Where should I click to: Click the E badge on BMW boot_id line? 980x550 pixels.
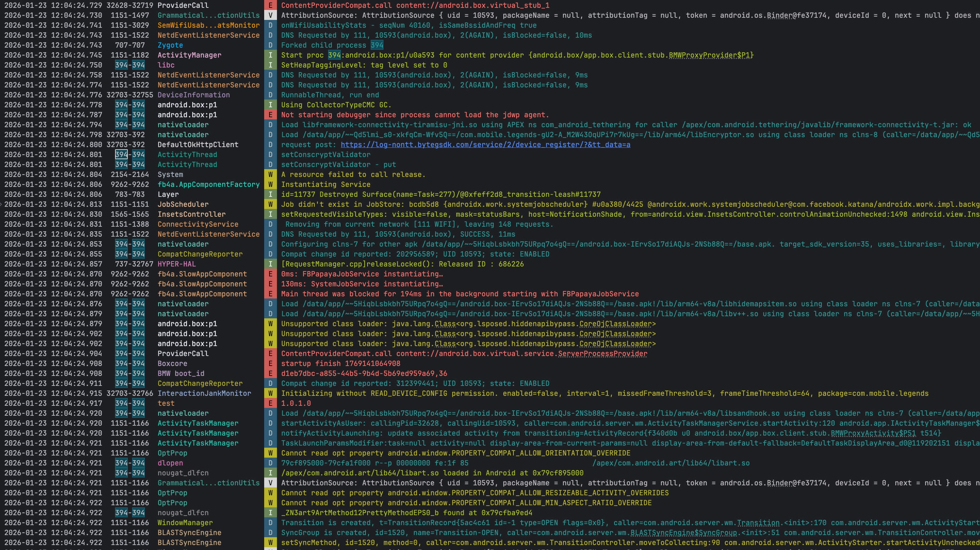[270, 373]
